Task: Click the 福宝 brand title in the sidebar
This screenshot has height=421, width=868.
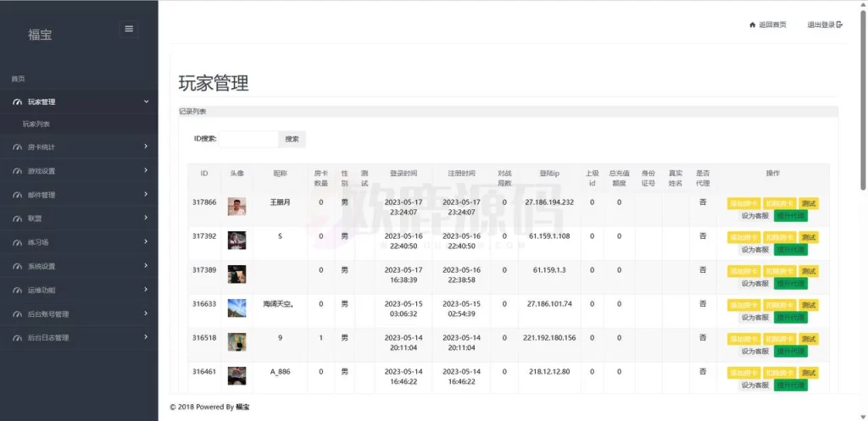Action: pos(40,34)
